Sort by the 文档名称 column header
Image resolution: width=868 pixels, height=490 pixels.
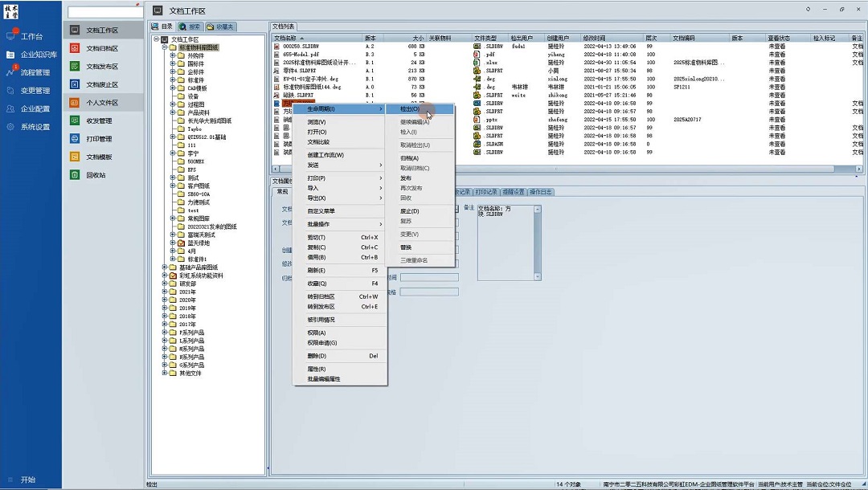point(317,39)
